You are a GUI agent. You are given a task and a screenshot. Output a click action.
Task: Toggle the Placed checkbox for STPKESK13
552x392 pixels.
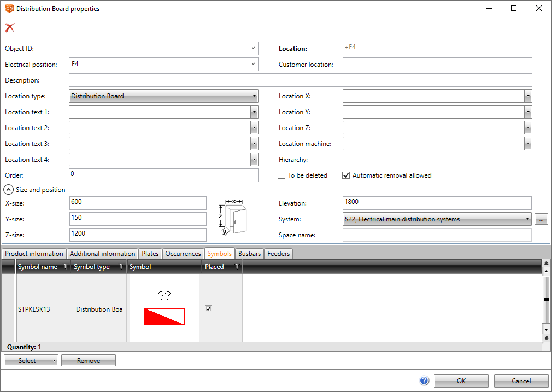point(208,309)
